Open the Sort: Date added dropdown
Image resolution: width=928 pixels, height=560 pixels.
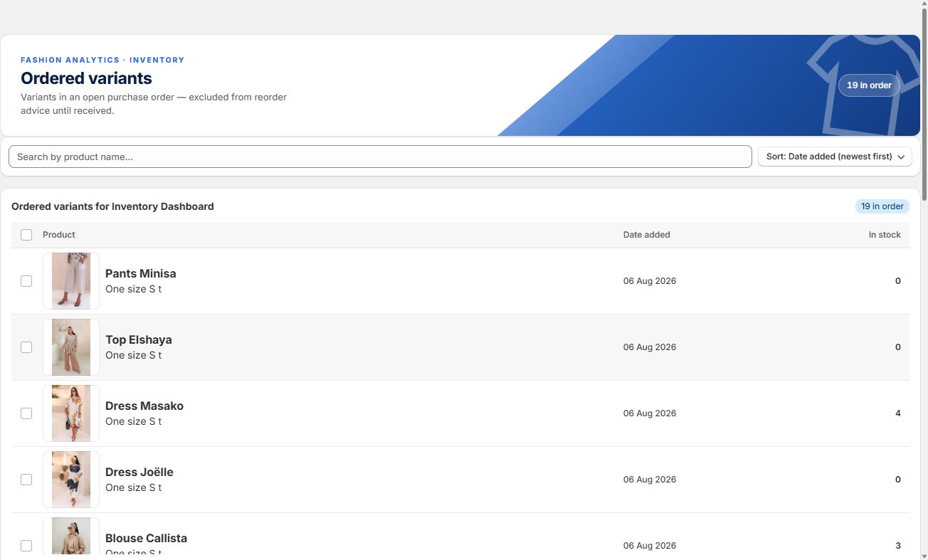(835, 157)
